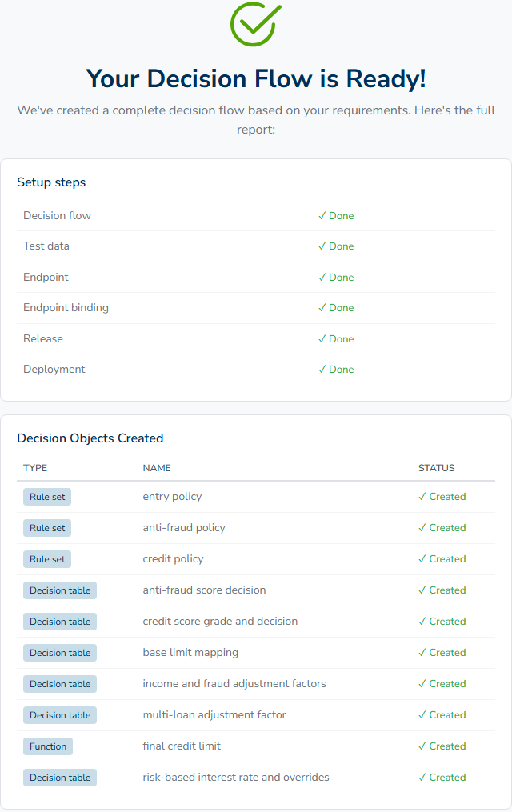This screenshot has width=512, height=812.
Task: Click Created status for final credit limit
Action: 442,746
